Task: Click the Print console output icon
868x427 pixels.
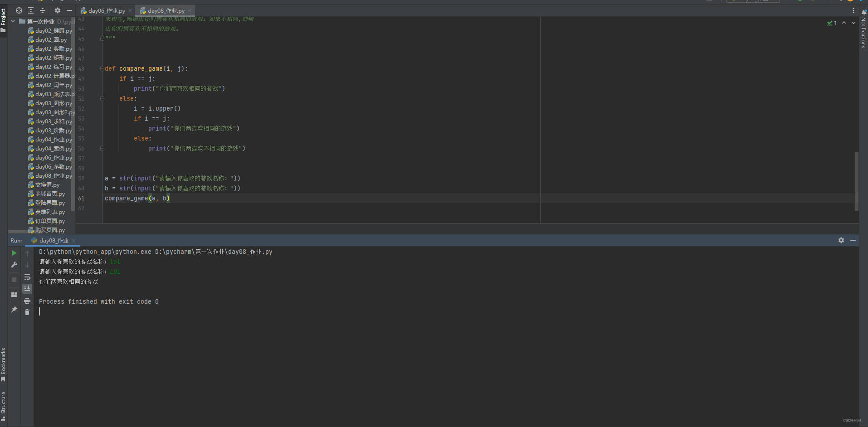Action: pos(27,301)
